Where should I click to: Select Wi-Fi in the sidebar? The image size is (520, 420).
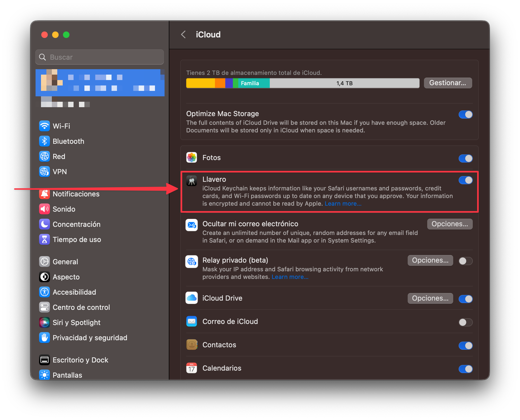[x=100, y=126]
